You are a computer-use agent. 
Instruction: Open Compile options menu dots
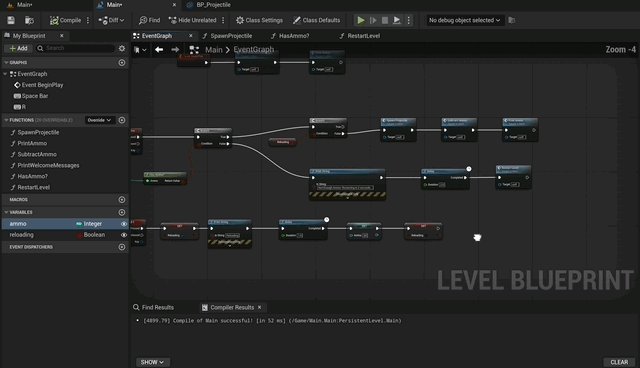point(88,20)
